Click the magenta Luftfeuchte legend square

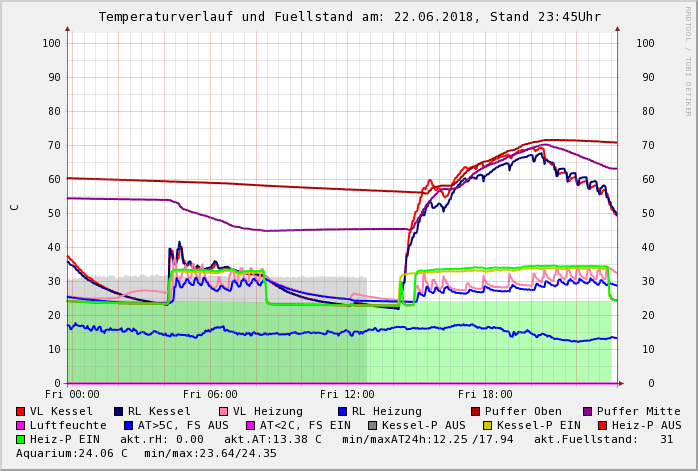pos(21,425)
